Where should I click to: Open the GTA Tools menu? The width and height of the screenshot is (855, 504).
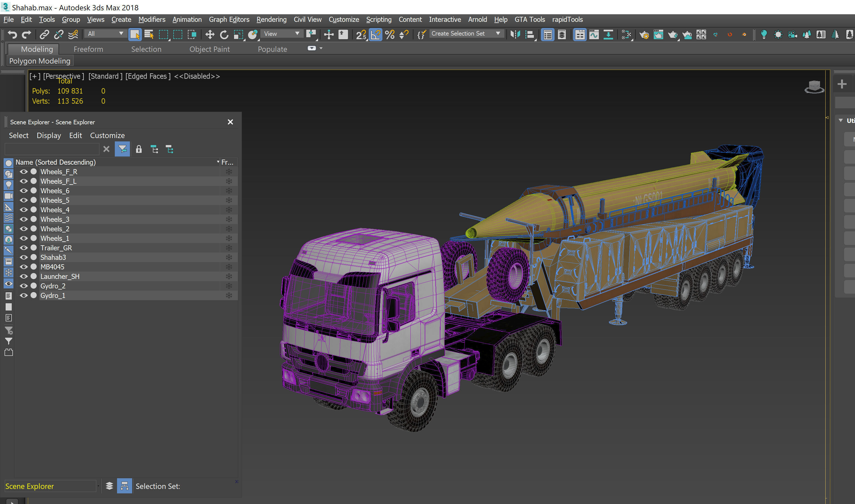(529, 19)
